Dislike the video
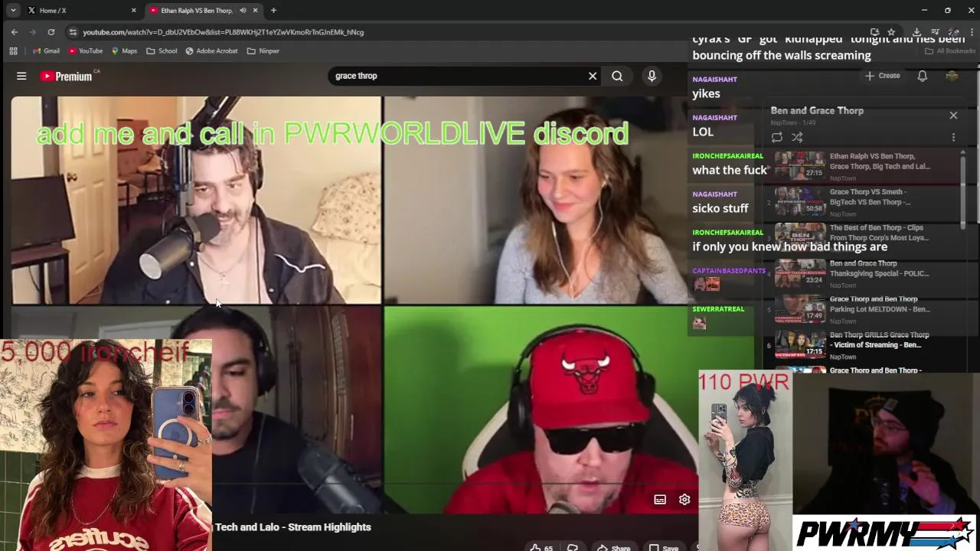980x551 pixels. click(x=572, y=548)
